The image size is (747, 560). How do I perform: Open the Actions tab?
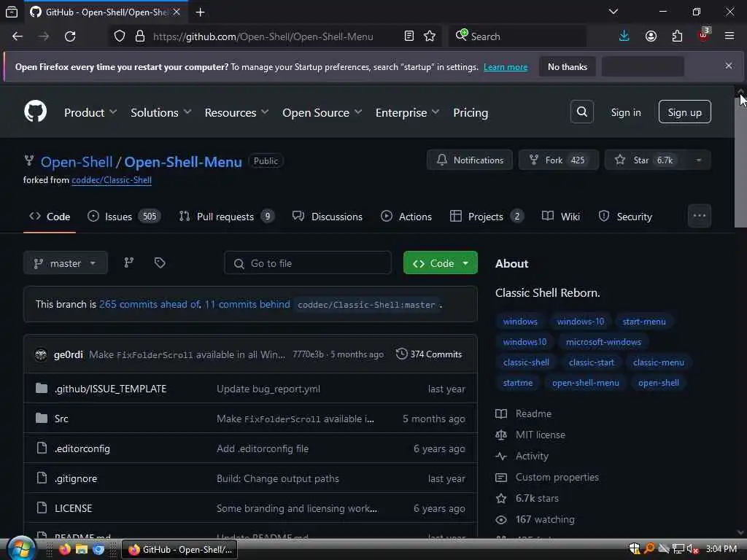(406, 217)
